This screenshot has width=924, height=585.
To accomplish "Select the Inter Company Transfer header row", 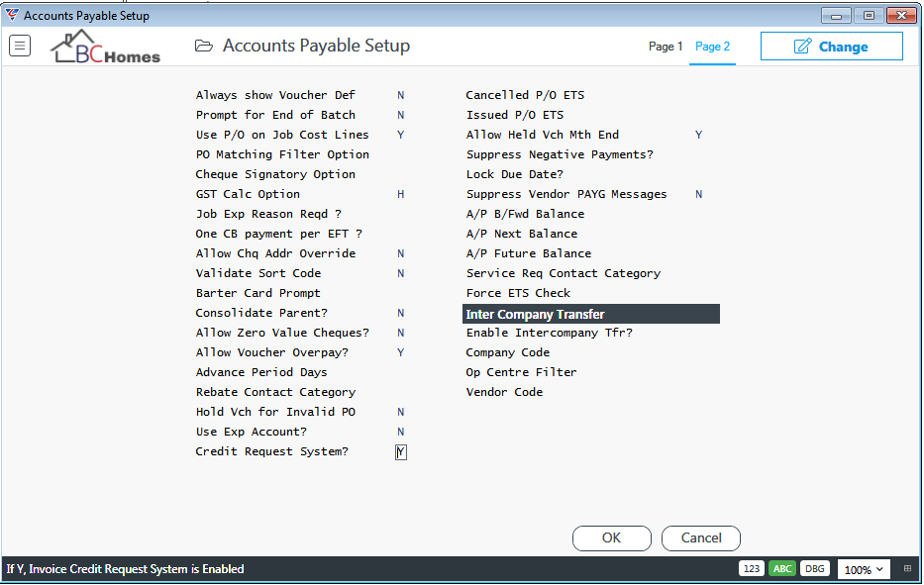I will coord(591,314).
